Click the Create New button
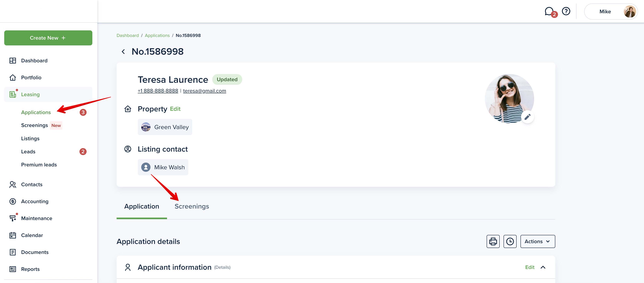Screen dimensions: 644x283 48,38
